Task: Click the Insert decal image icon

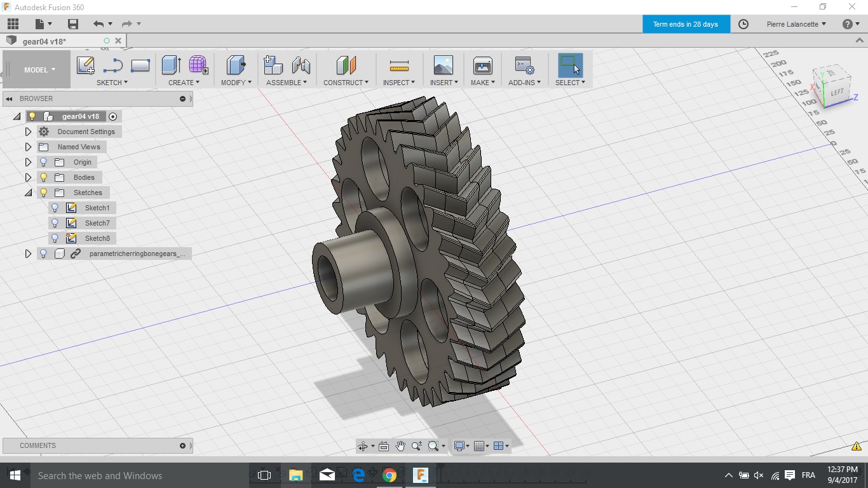Action: (x=444, y=65)
